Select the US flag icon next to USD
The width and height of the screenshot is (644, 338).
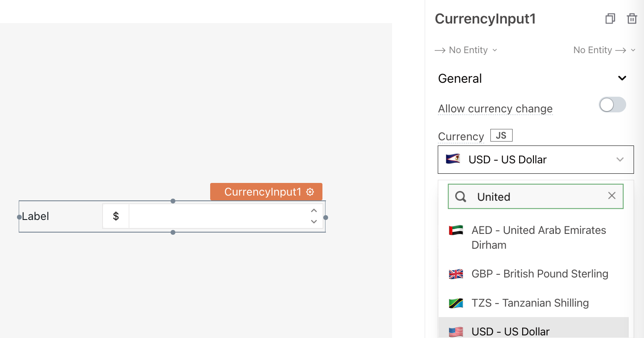coord(456,331)
